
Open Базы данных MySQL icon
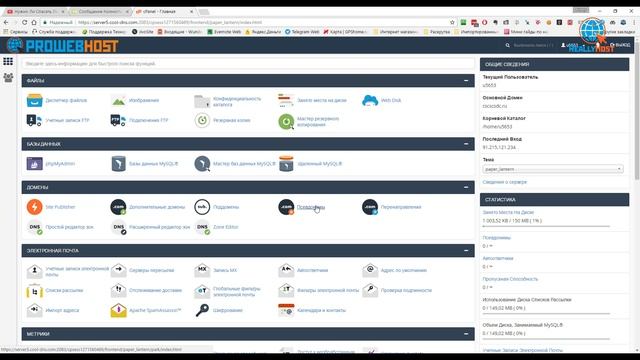click(x=118, y=164)
